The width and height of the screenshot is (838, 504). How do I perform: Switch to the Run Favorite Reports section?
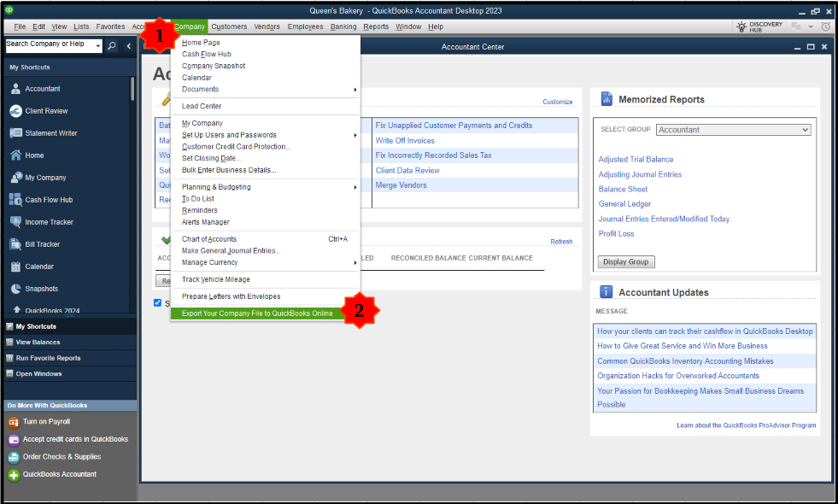[68, 358]
